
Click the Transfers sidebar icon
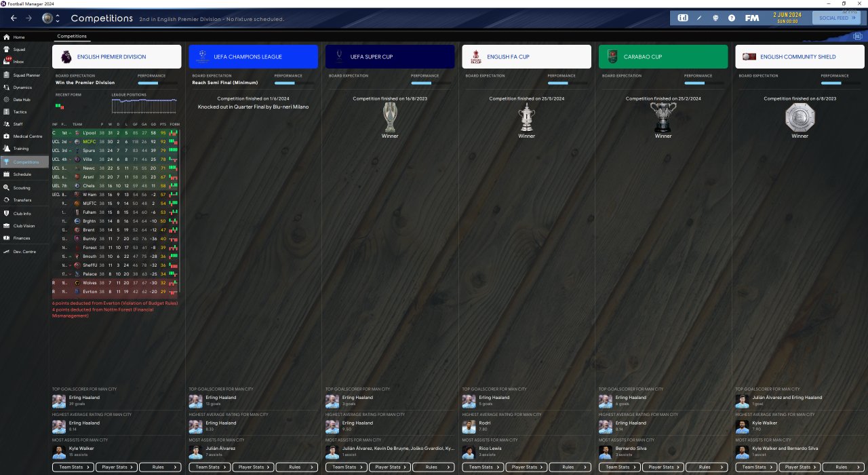7,200
